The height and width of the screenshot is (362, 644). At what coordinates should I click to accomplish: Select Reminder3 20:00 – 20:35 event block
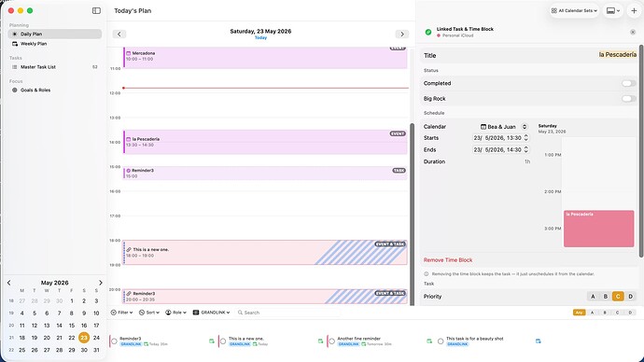pos(265,297)
